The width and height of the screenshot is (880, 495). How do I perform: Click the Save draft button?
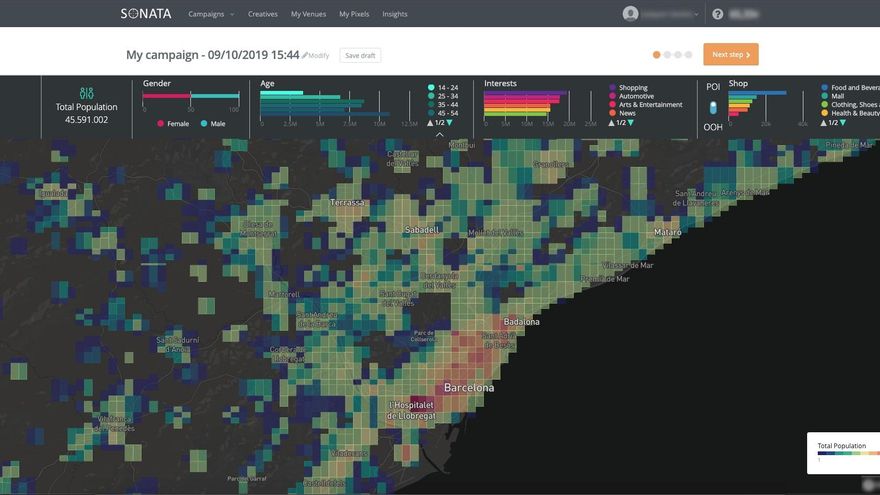360,56
